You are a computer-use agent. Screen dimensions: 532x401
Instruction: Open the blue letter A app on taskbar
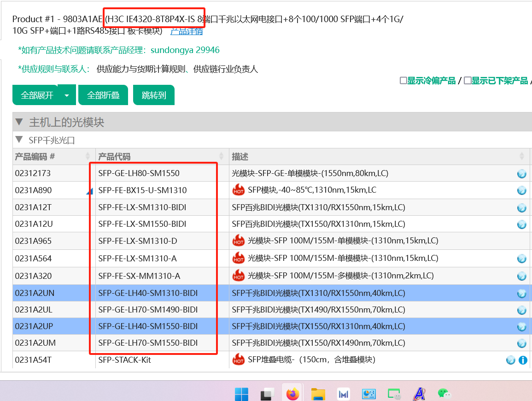[419, 394]
